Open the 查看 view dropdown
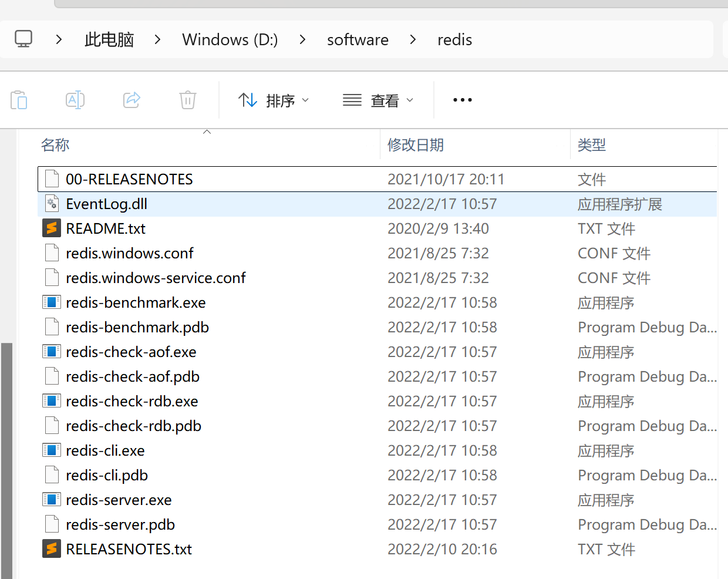This screenshot has width=728, height=579. 378,100
